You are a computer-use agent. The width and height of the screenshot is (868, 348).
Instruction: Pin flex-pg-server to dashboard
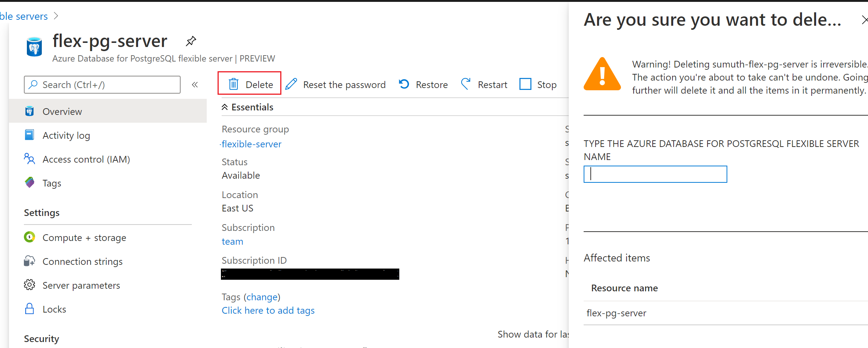click(191, 41)
